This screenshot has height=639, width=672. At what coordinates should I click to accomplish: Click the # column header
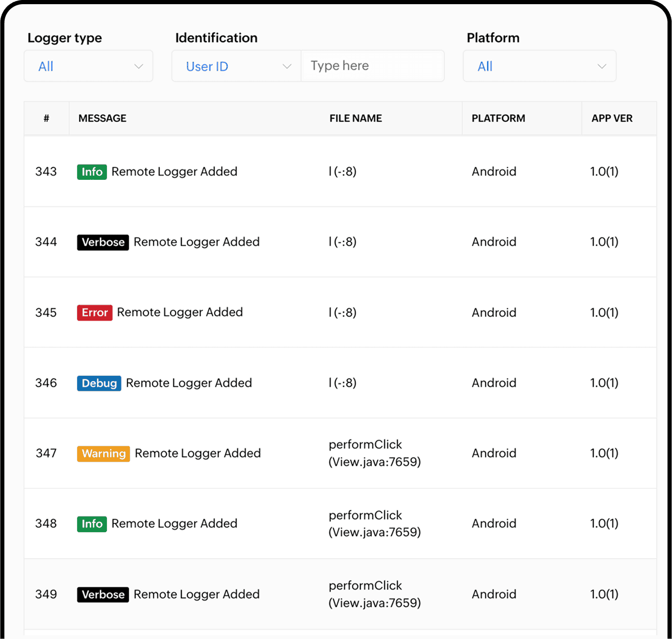coord(46,118)
